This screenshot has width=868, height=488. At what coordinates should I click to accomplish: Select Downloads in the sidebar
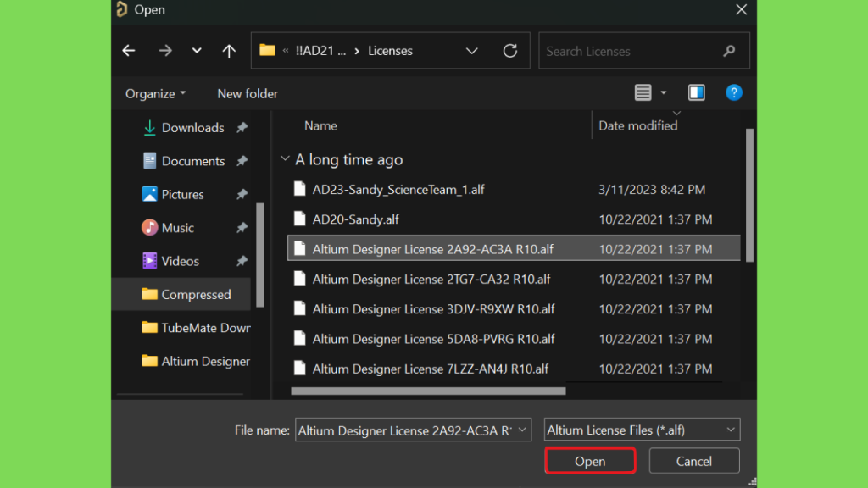(x=192, y=128)
